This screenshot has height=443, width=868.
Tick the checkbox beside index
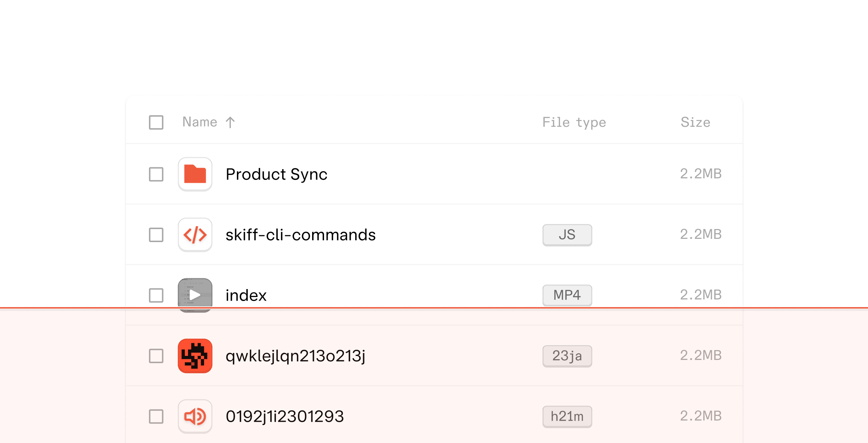click(x=156, y=295)
